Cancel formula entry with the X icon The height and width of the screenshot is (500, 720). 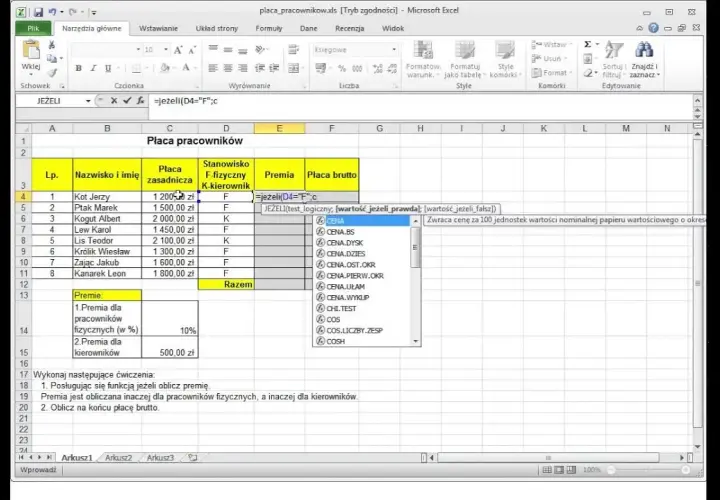pyautogui.click(x=114, y=101)
